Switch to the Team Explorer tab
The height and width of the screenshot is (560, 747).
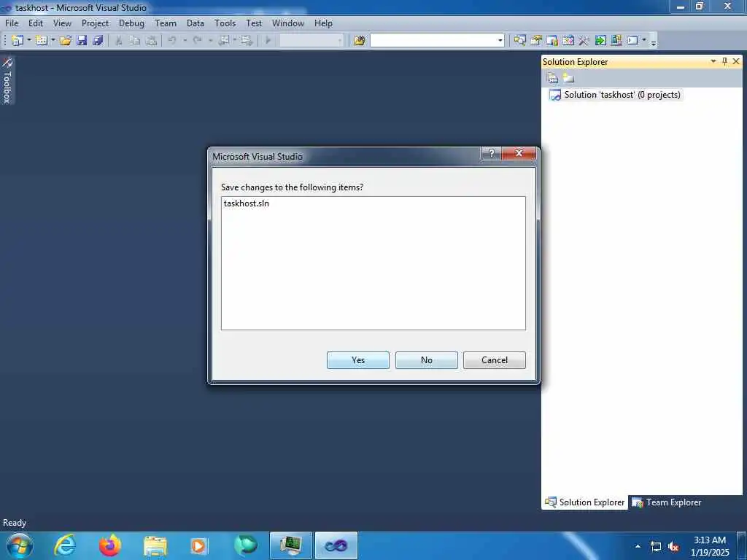coord(667,502)
